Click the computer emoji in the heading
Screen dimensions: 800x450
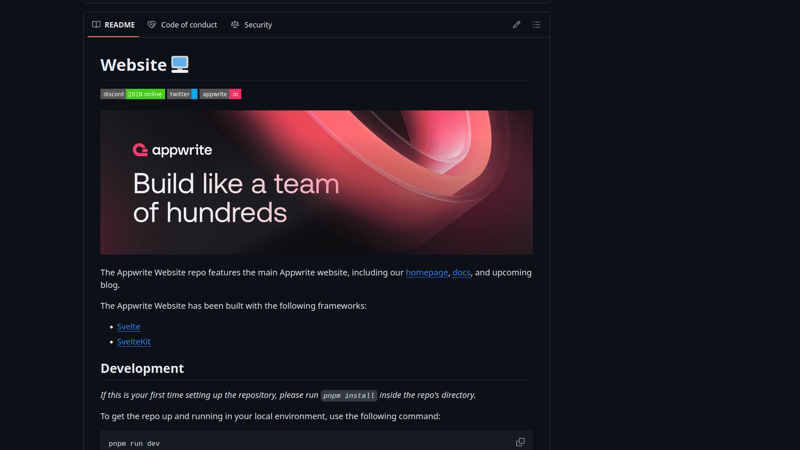point(180,65)
